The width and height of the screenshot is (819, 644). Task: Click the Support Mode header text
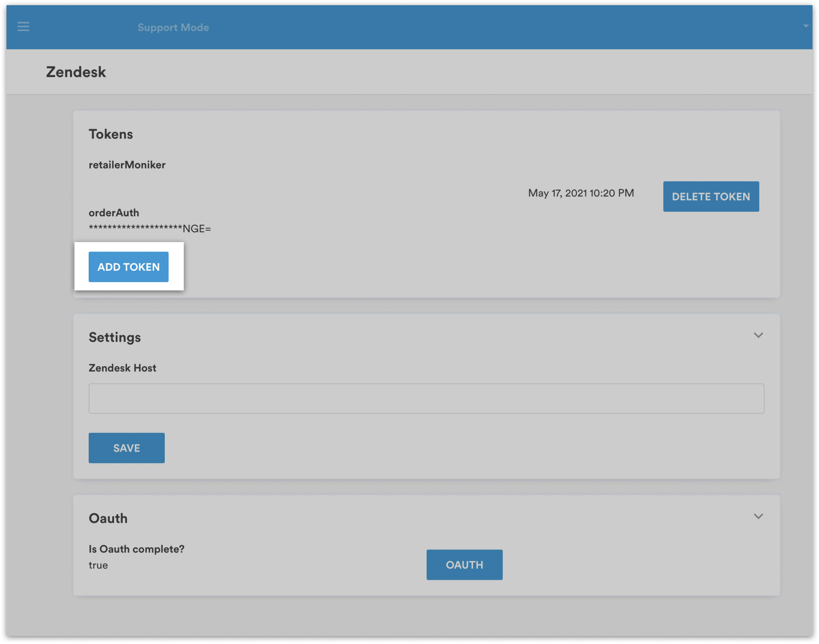(x=173, y=27)
